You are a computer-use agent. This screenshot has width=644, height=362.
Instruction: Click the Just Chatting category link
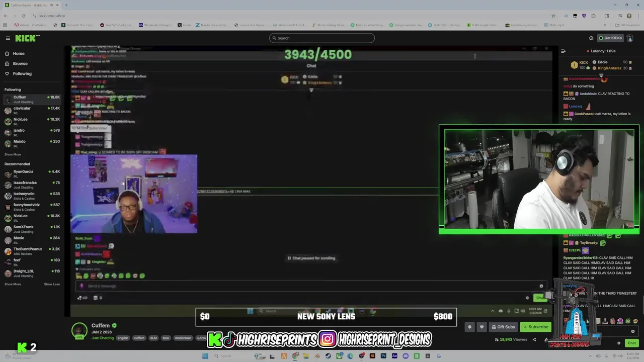tap(103, 338)
